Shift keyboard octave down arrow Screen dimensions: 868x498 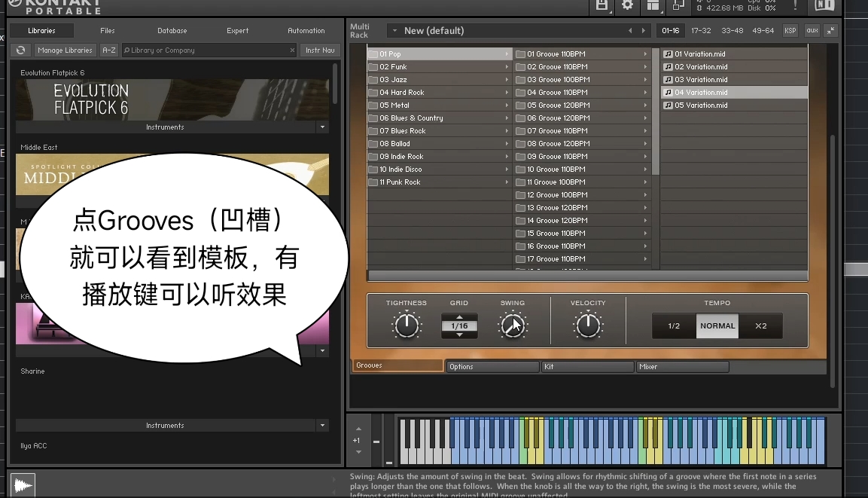click(x=358, y=452)
